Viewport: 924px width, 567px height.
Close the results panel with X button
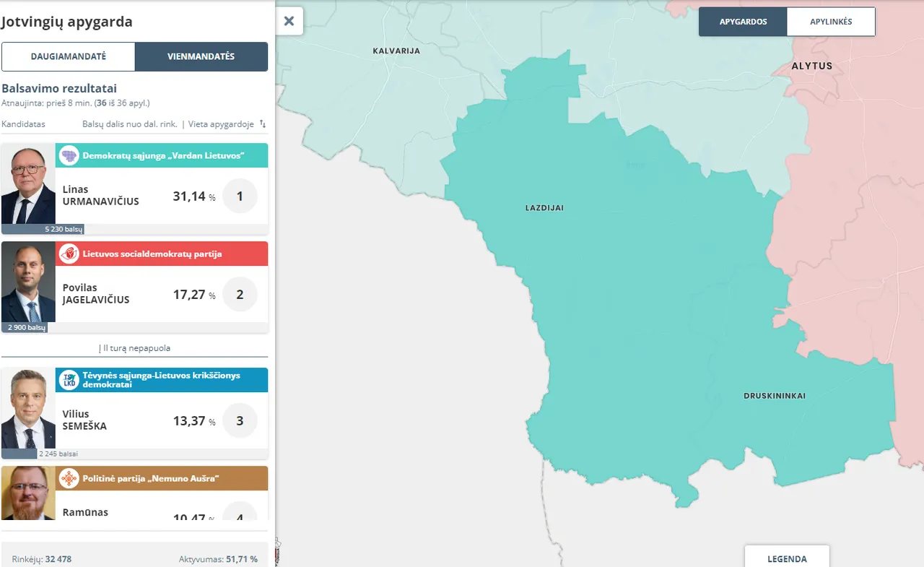(x=289, y=21)
